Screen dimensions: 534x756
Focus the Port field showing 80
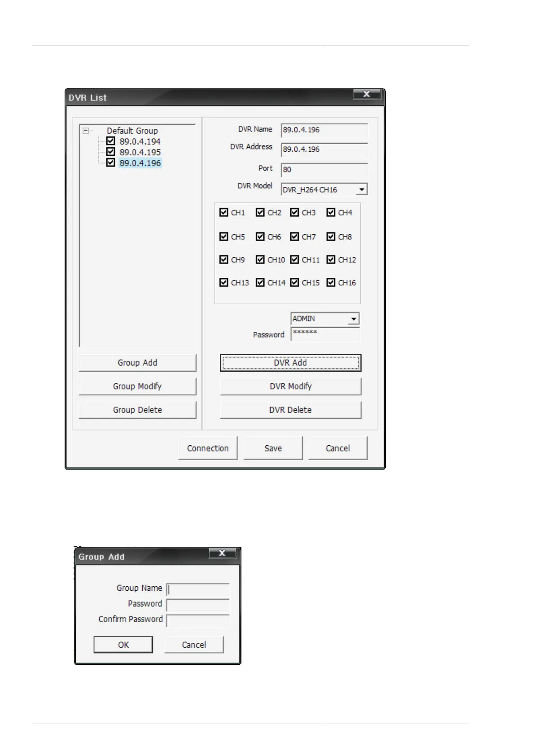click(x=324, y=170)
